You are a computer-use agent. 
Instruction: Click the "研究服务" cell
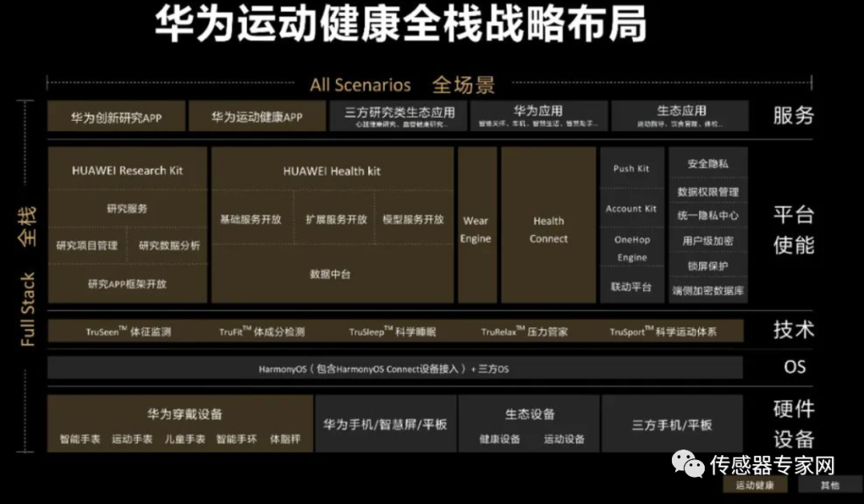127,209
